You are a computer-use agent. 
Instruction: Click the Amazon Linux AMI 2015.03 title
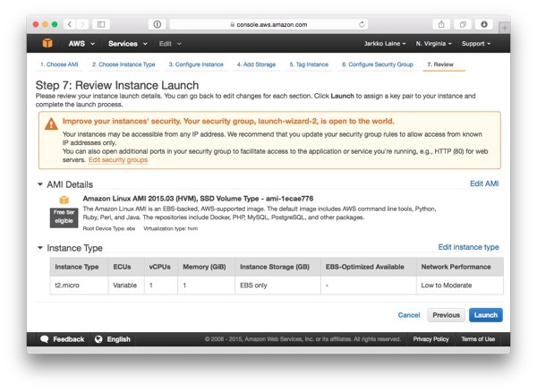[x=198, y=199]
